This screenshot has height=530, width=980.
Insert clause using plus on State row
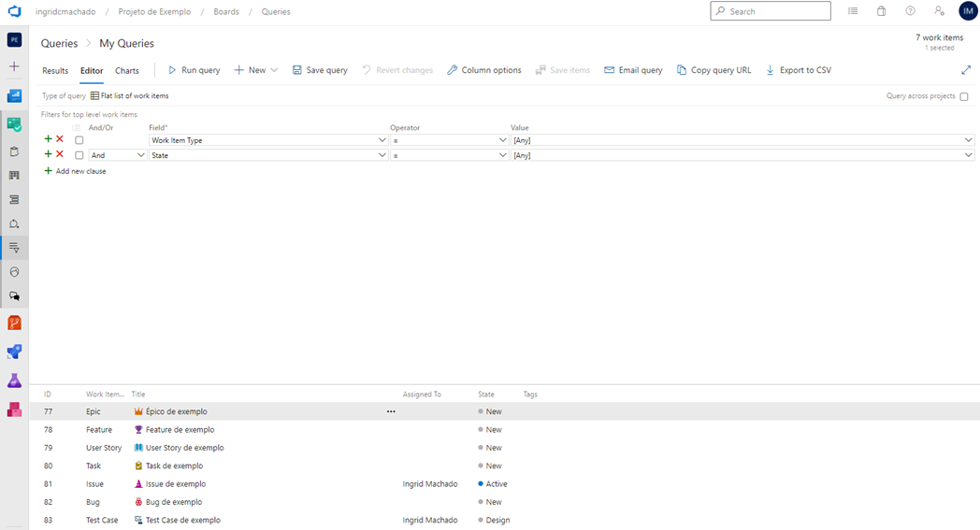point(48,154)
